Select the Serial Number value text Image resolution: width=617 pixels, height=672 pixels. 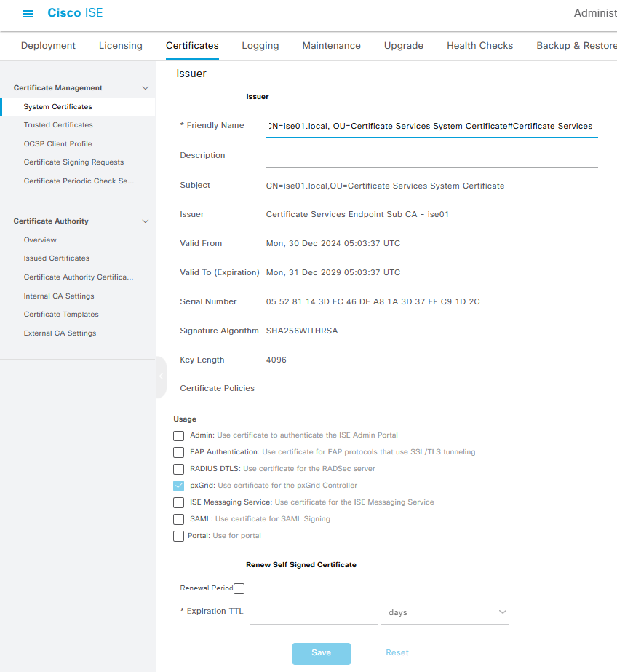[x=373, y=301]
